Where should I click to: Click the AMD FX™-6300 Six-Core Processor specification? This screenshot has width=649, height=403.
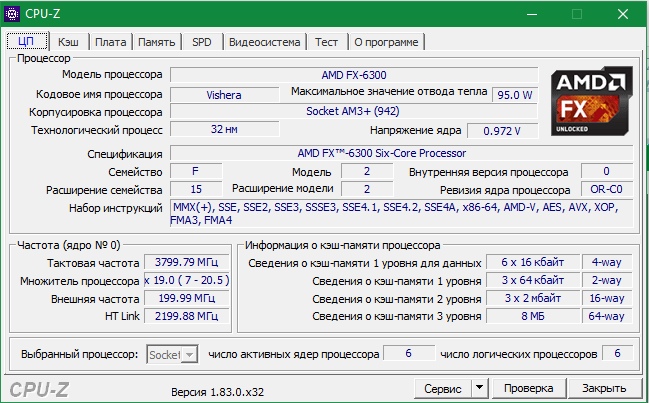coord(401,153)
